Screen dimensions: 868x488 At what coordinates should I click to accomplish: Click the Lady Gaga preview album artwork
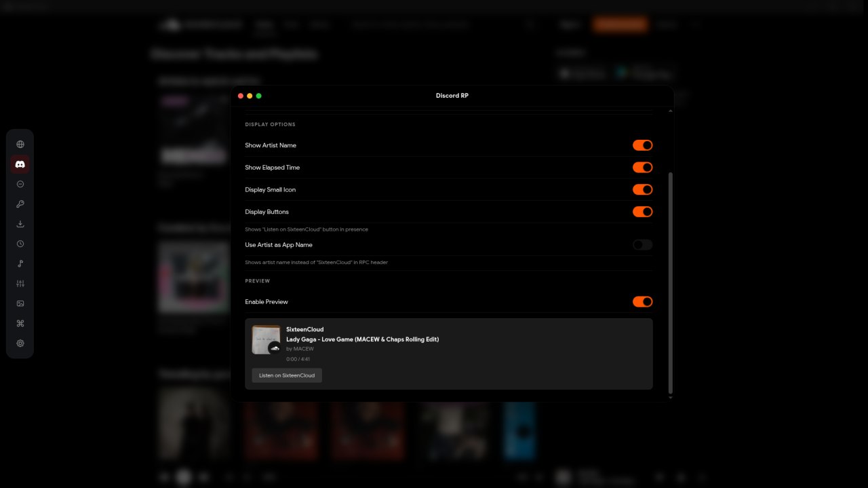coord(266,339)
